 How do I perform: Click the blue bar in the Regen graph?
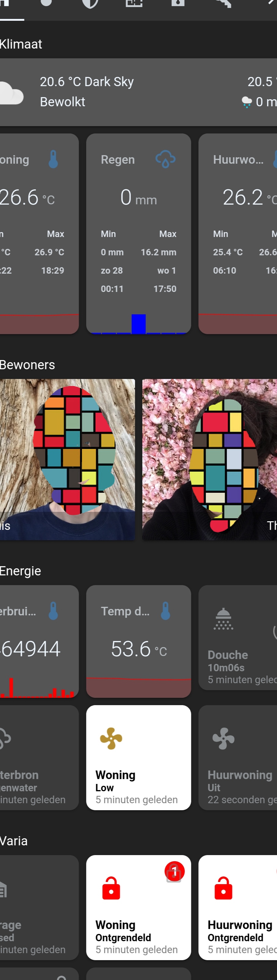pos(139,324)
